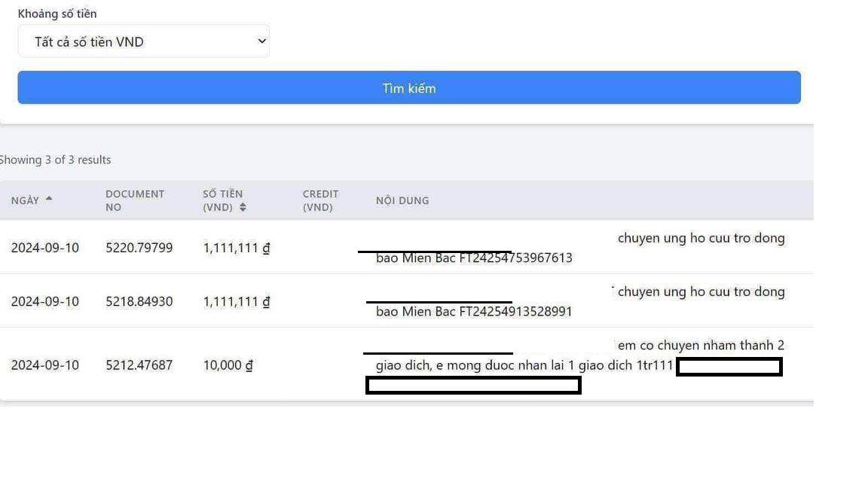
Task: Click the sort arrow beside Ngày header
Action: [49, 199]
